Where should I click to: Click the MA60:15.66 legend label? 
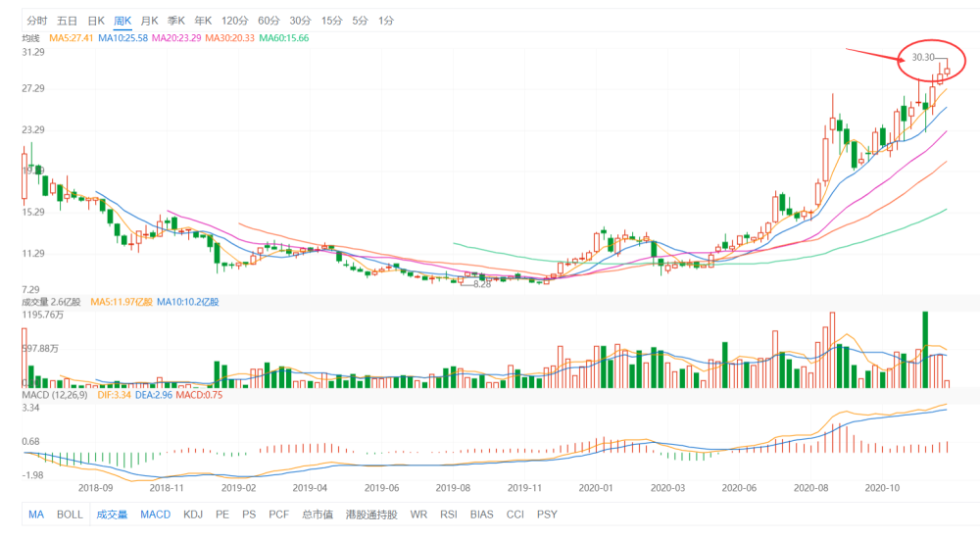click(282, 38)
